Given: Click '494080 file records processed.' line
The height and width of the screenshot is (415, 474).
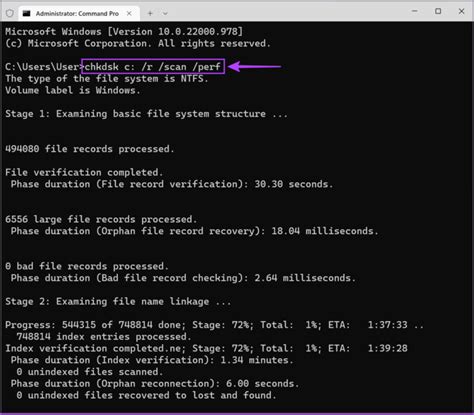Looking at the screenshot, I should pyautogui.click(x=90, y=149).
